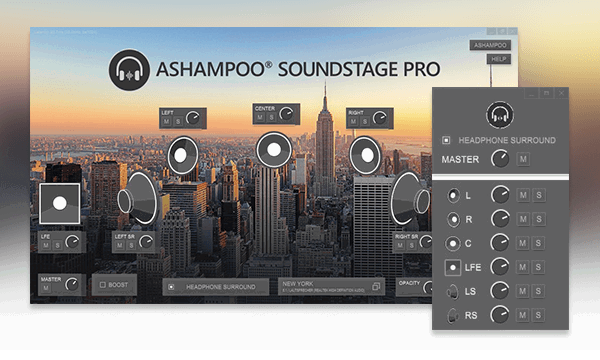
Task: Solo the RIGHT channel in the main window
Action: 365,122
